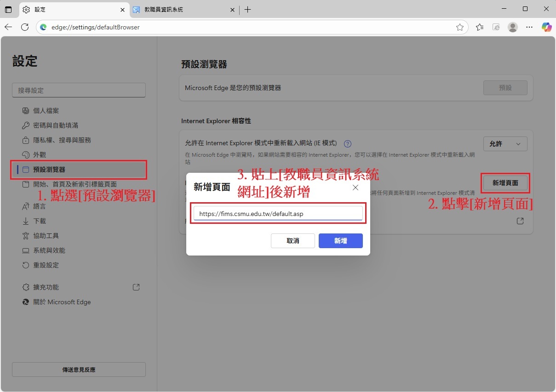Viewport: 556px width, 392px height.
Task: Click the 新增頁面 button
Action: coord(505,183)
